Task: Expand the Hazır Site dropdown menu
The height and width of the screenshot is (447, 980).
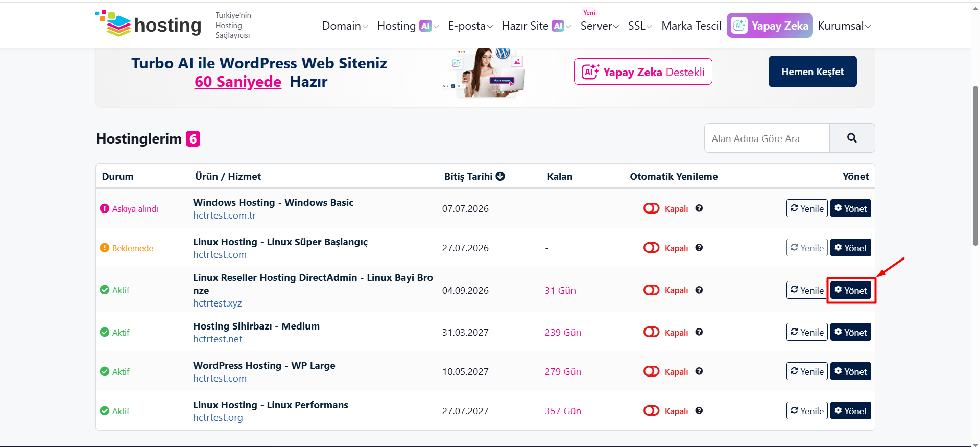Action: click(x=537, y=26)
